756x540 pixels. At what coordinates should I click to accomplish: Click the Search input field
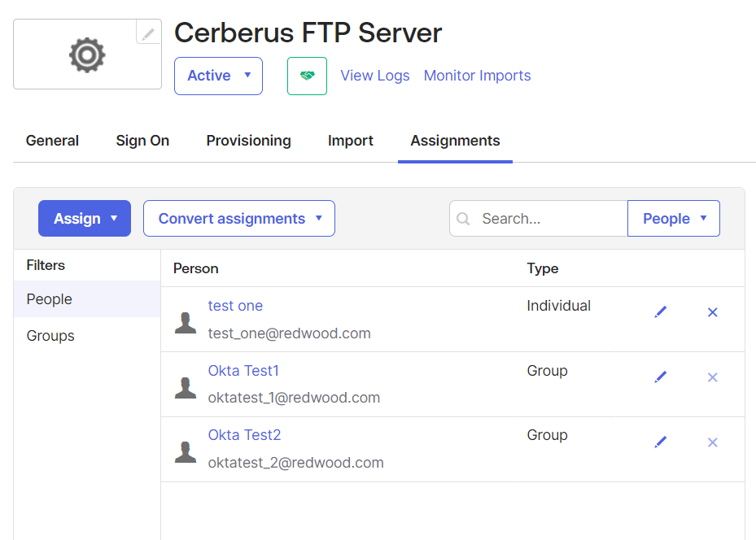pos(539,218)
